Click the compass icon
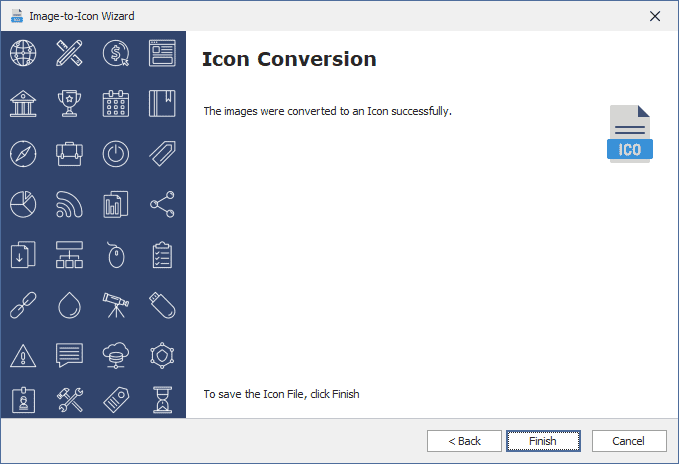 tap(23, 154)
